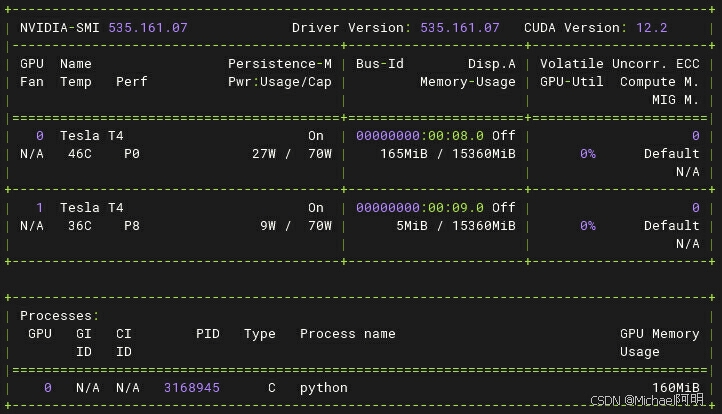Select bus id 00000000:00:08.0
This screenshot has height=414, width=722.
[419, 136]
